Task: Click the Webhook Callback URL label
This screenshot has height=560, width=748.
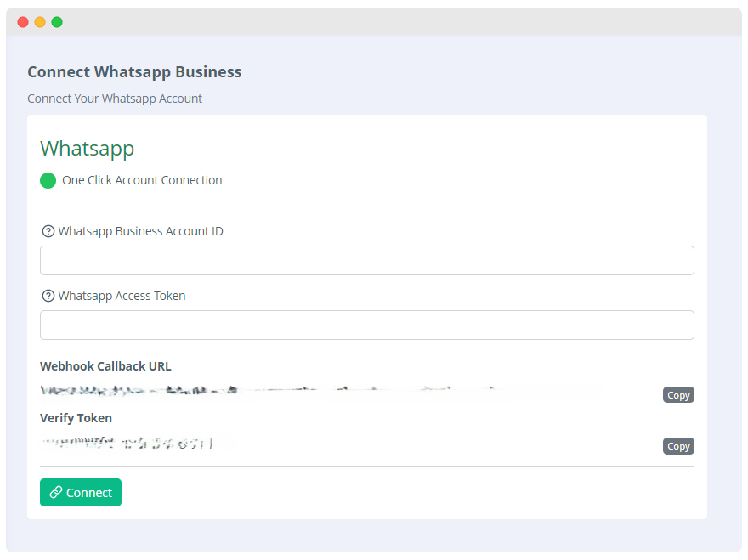Action: pos(105,366)
